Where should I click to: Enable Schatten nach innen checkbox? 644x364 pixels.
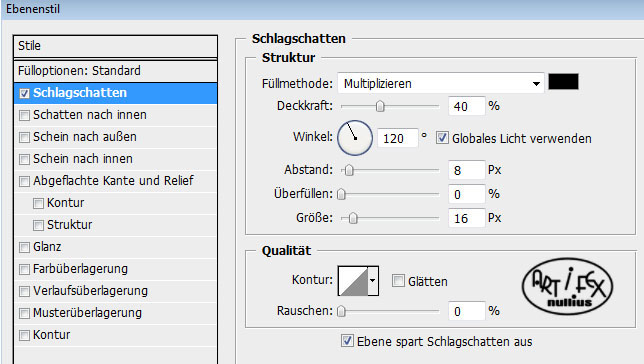24,115
